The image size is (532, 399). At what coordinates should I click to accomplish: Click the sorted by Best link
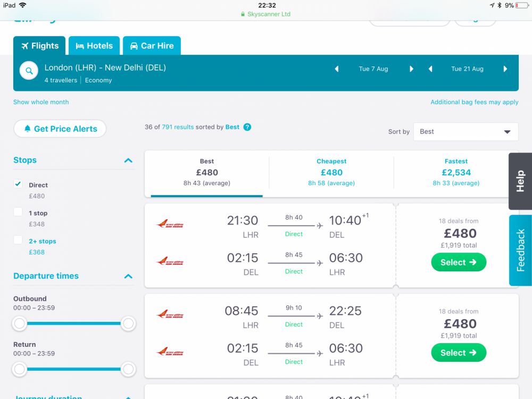click(x=232, y=127)
